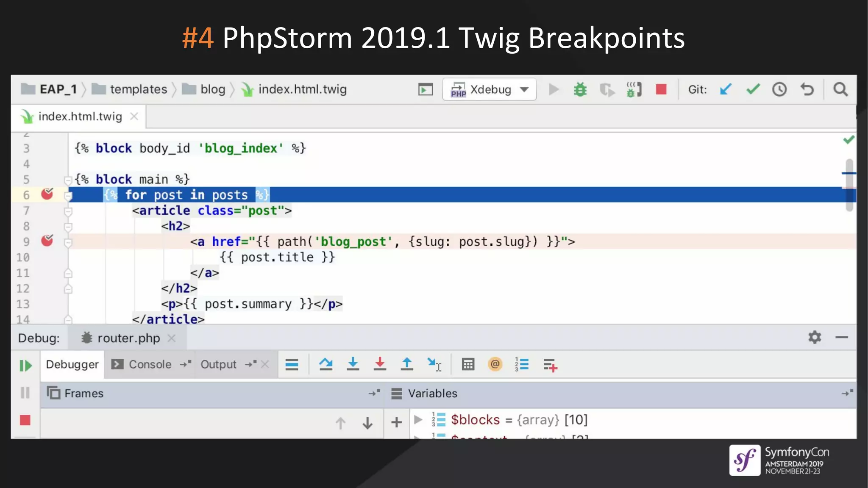Click the red Force Step Into icon

tap(380, 364)
